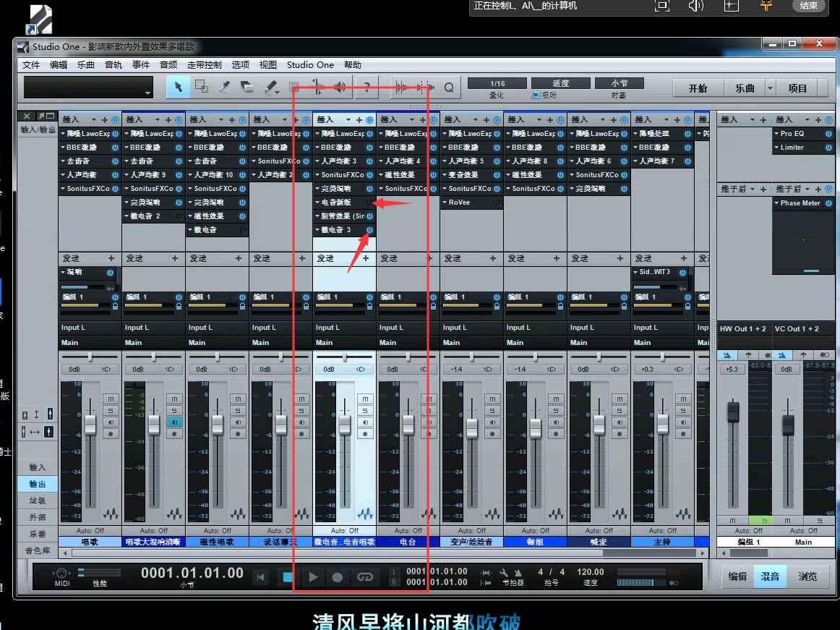
Task: Open the 文件 menu
Action: (x=31, y=65)
